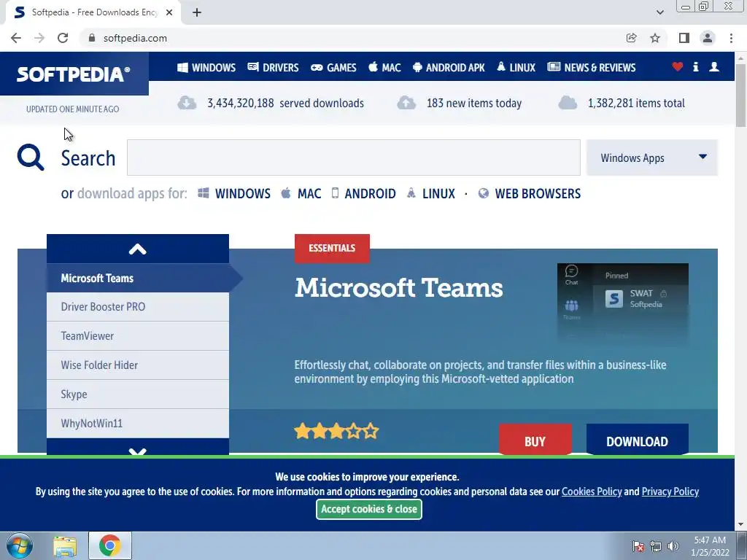
Task: Click the new items upload cloud icon
Action: [406, 103]
